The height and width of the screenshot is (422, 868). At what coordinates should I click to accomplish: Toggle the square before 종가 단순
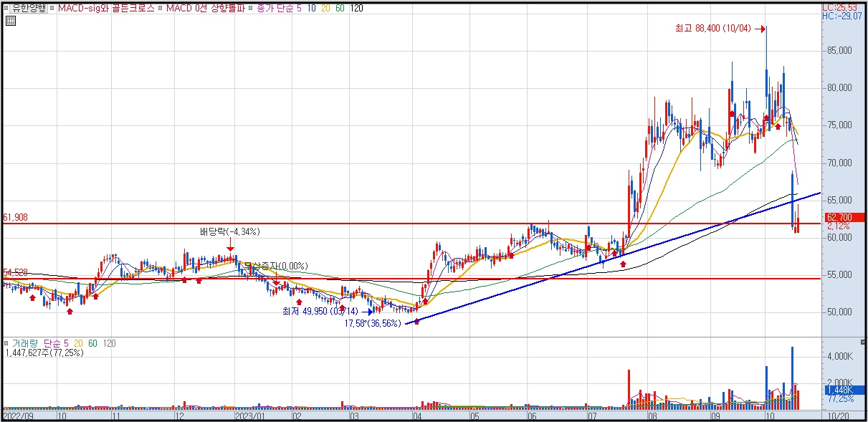tap(251, 8)
